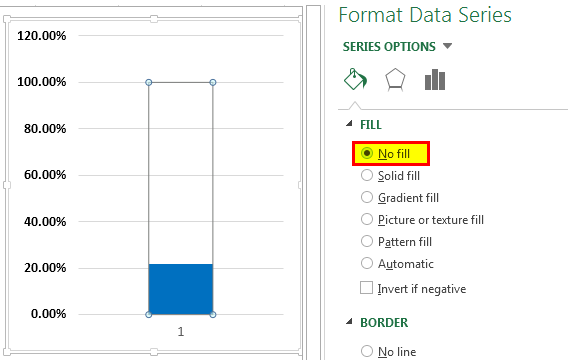
Task: Open the Effects pentagon tab
Action: (x=395, y=79)
